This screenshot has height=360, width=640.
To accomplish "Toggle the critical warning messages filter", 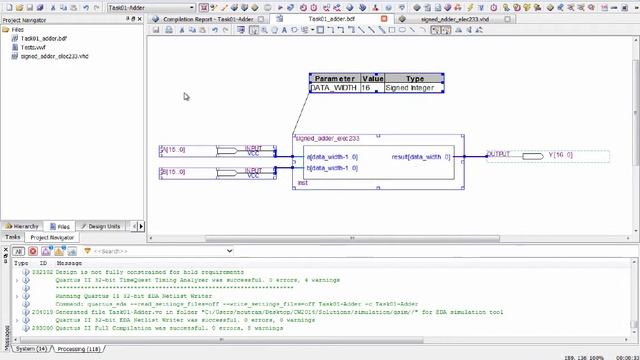I will pyautogui.click(x=46, y=251).
